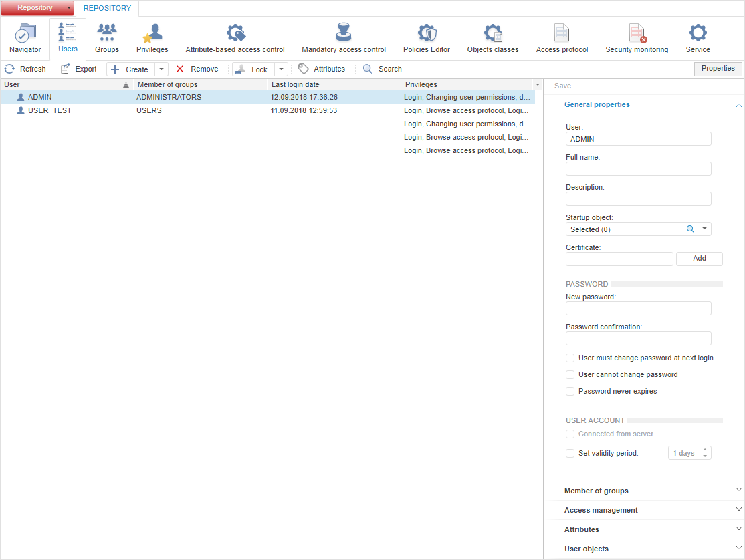The width and height of the screenshot is (745, 560).
Task: Open the Privileges star icon
Action: point(152,33)
